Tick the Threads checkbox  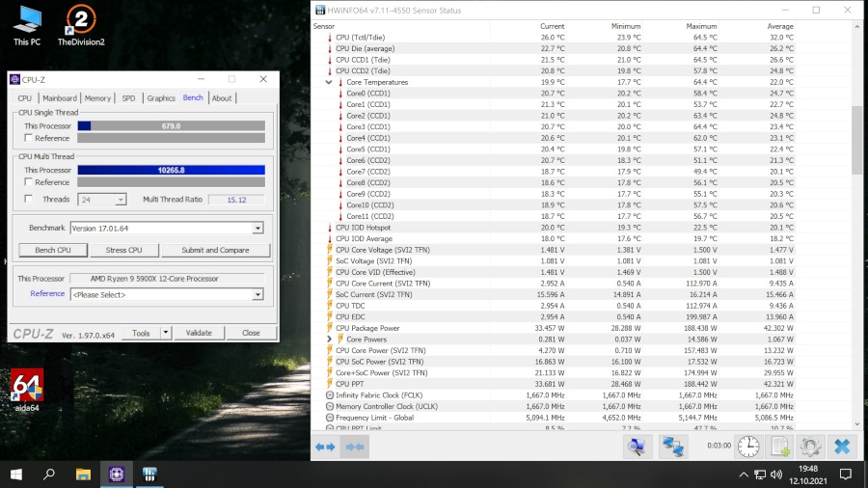click(x=28, y=199)
